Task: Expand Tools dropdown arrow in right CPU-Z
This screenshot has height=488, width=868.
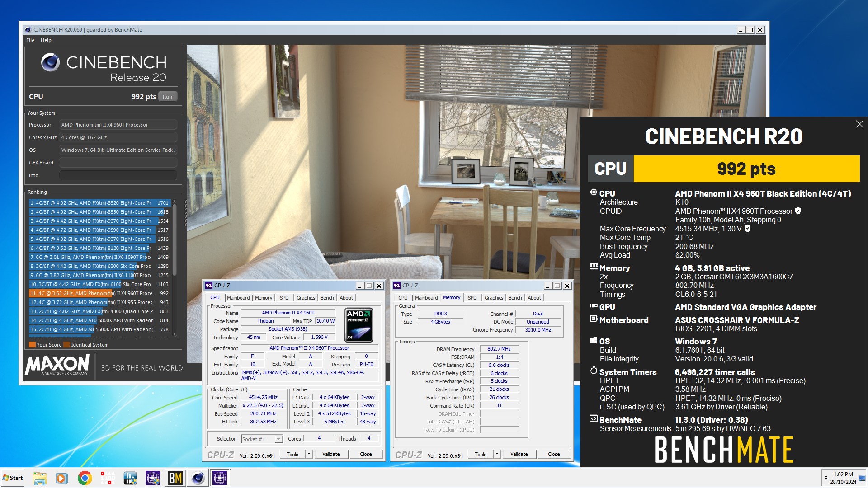Action: coord(497,454)
